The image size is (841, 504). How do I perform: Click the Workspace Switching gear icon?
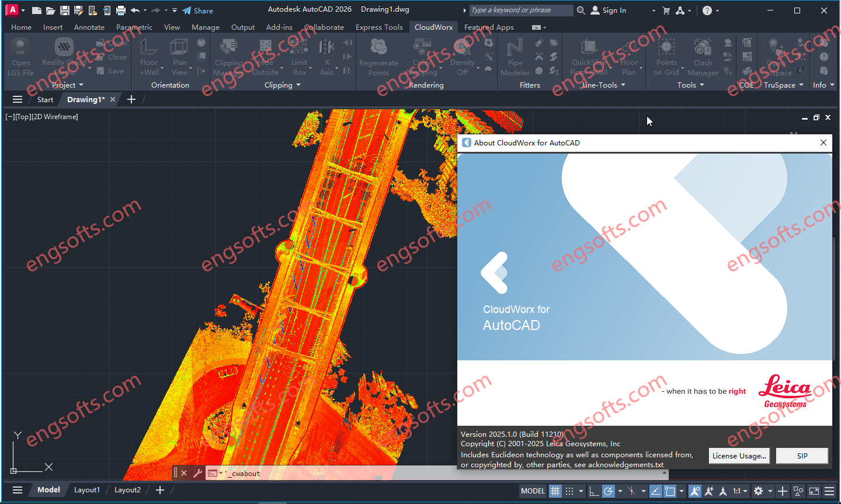(x=758, y=491)
